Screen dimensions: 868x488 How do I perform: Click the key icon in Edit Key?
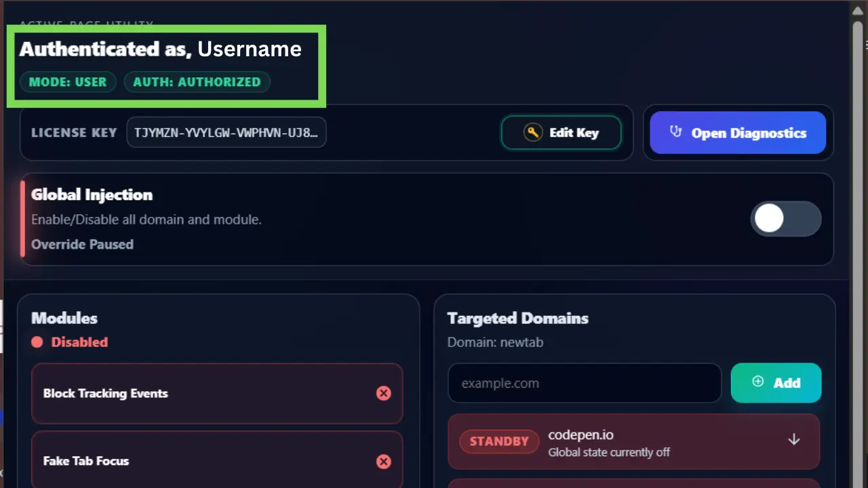533,132
